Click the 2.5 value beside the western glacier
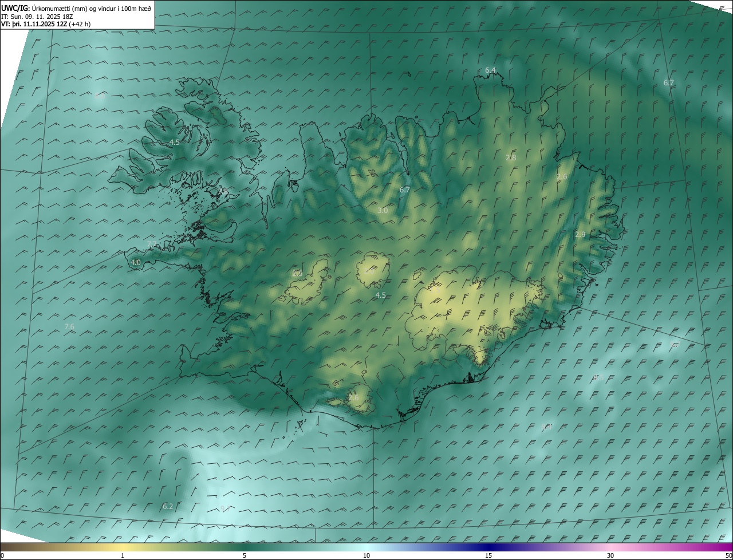The image size is (733, 560). coord(297,274)
